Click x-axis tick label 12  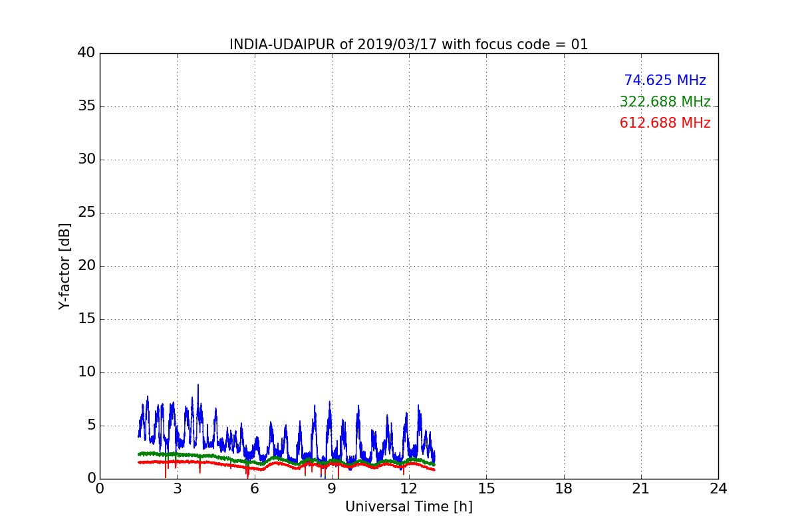click(409, 489)
